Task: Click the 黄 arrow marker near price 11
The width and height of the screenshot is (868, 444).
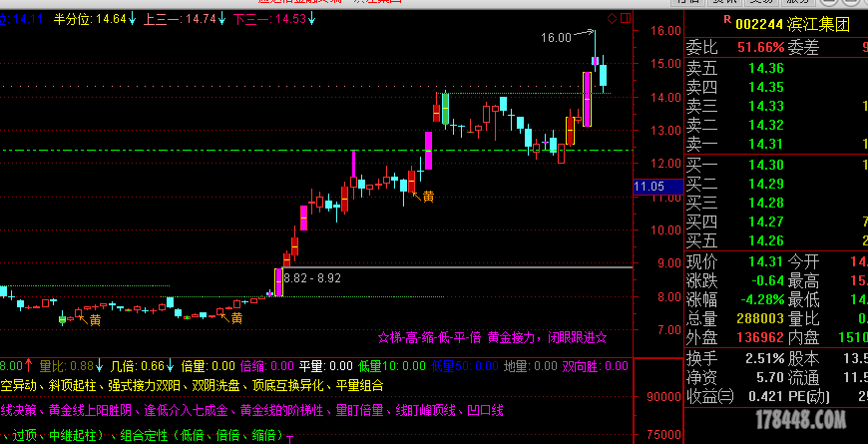Action: [x=424, y=196]
